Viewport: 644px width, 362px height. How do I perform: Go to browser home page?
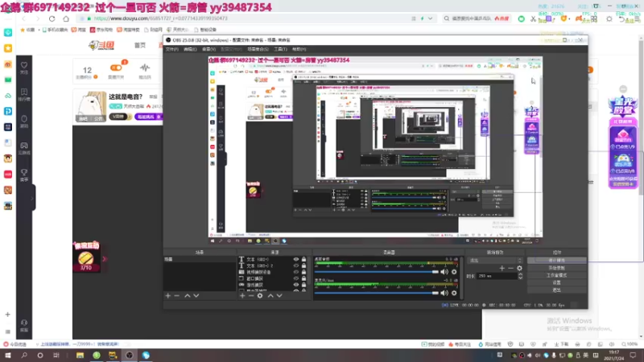(x=66, y=19)
